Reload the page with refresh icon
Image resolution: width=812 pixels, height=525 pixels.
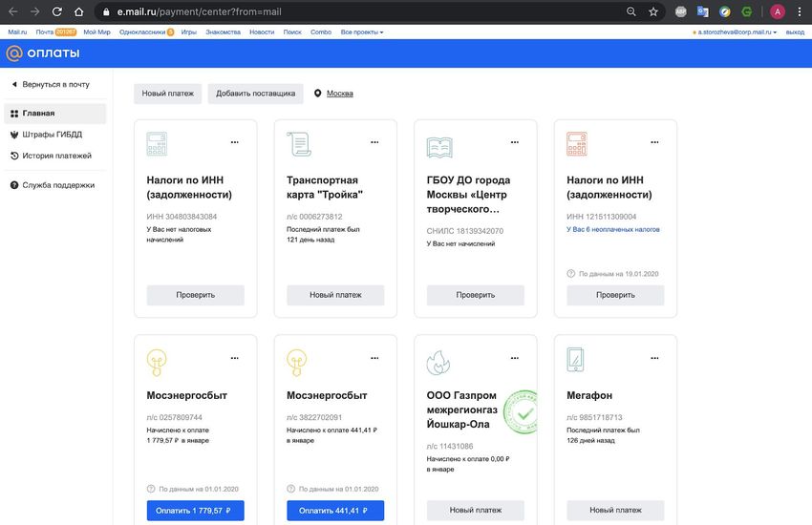point(57,11)
